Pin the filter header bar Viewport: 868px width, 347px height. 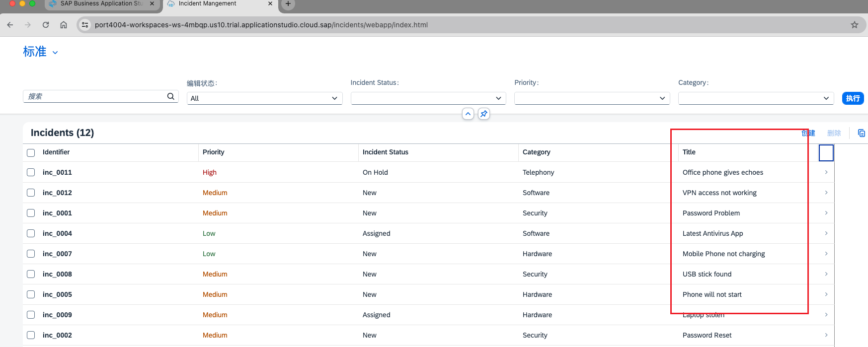483,114
